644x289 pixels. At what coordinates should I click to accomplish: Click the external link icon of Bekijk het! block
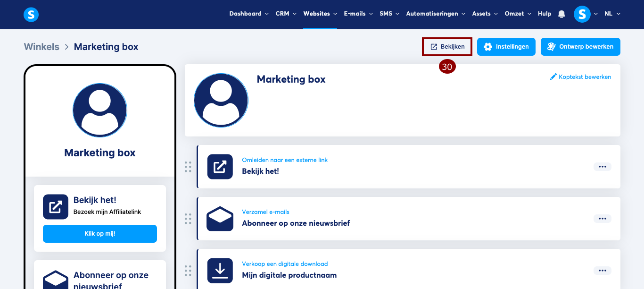(220, 167)
